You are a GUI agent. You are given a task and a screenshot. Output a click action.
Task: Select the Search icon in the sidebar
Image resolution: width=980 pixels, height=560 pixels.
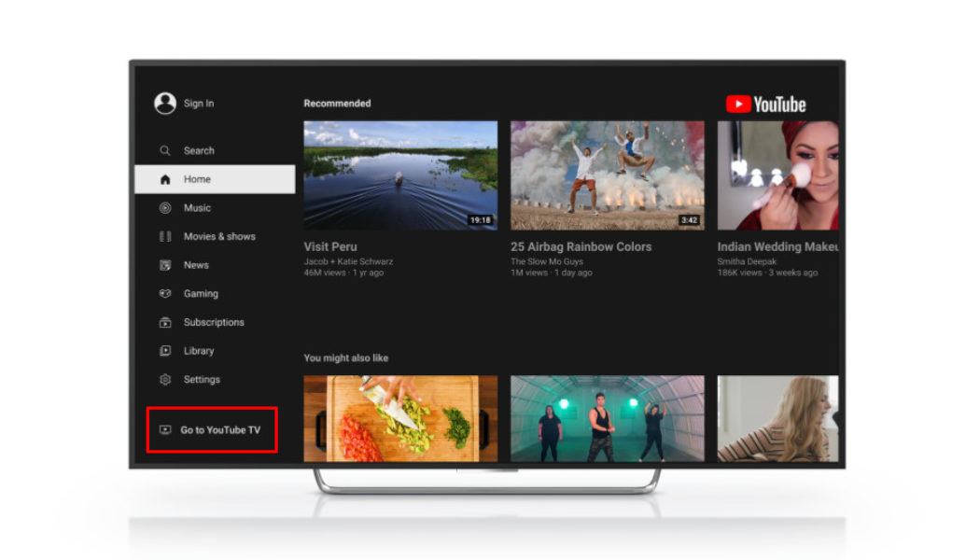(164, 150)
